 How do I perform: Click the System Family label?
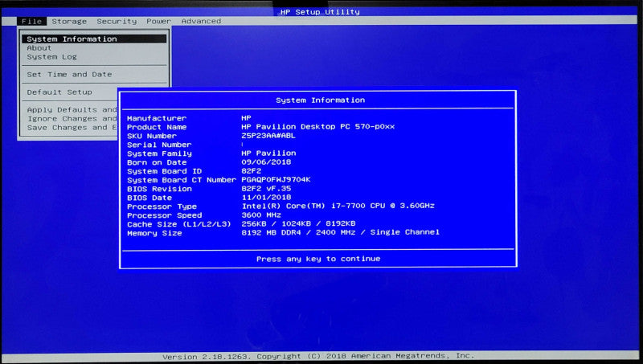(159, 154)
